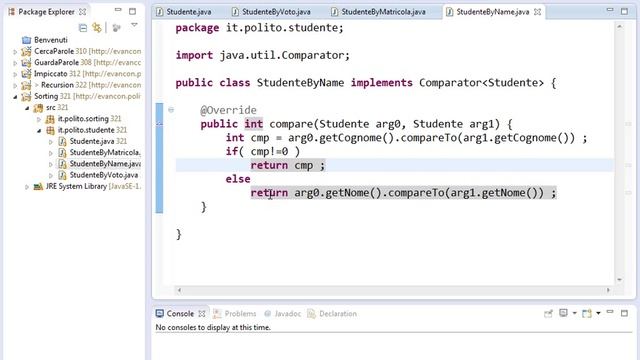Screen dimensions: 640x360
Task: Switch to StudenteByVoto.java editor tab
Action: pyautogui.click(x=271, y=12)
